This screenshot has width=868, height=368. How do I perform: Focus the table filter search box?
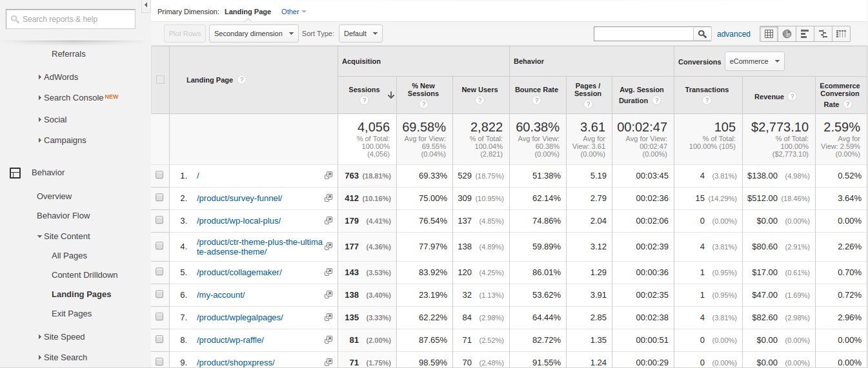pos(643,34)
